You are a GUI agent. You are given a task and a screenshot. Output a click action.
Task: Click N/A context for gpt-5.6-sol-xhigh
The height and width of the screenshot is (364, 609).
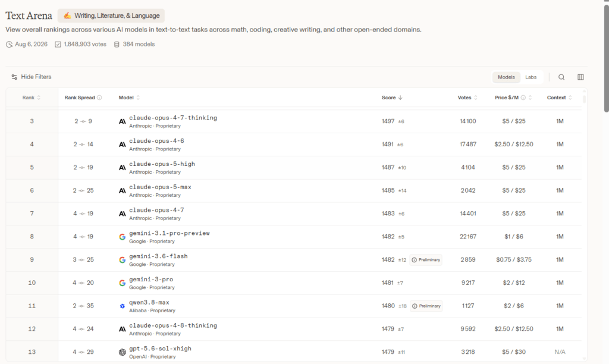[x=560, y=352]
